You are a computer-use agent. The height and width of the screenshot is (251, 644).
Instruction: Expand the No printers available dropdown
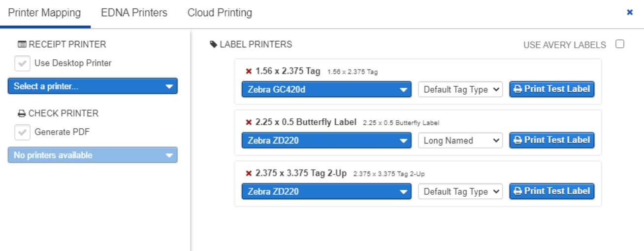(x=93, y=155)
